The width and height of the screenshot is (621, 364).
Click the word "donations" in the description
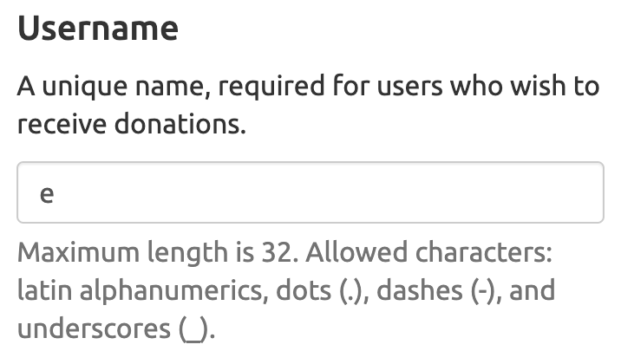tap(187, 124)
